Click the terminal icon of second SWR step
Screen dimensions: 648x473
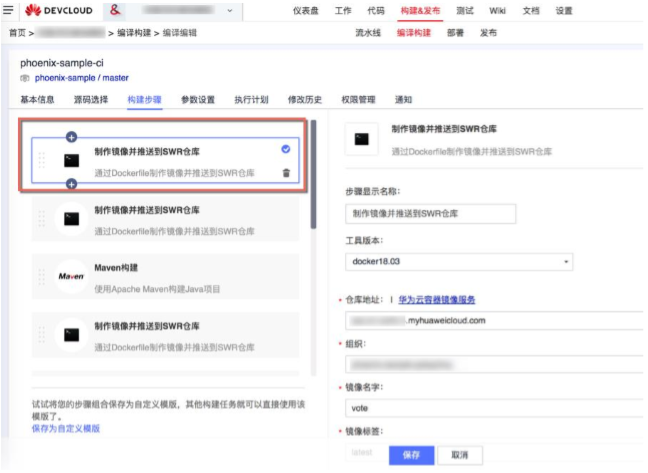pos(71,219)
